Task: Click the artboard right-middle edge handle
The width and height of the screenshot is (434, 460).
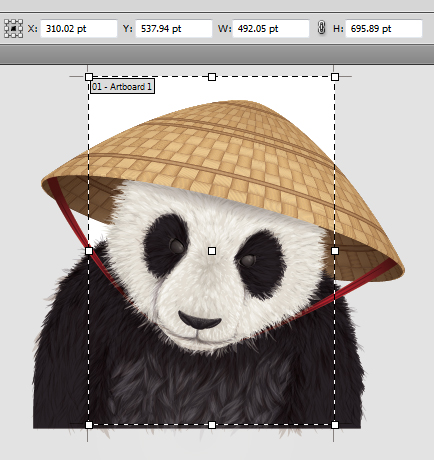Action: [x=335, y=251]
